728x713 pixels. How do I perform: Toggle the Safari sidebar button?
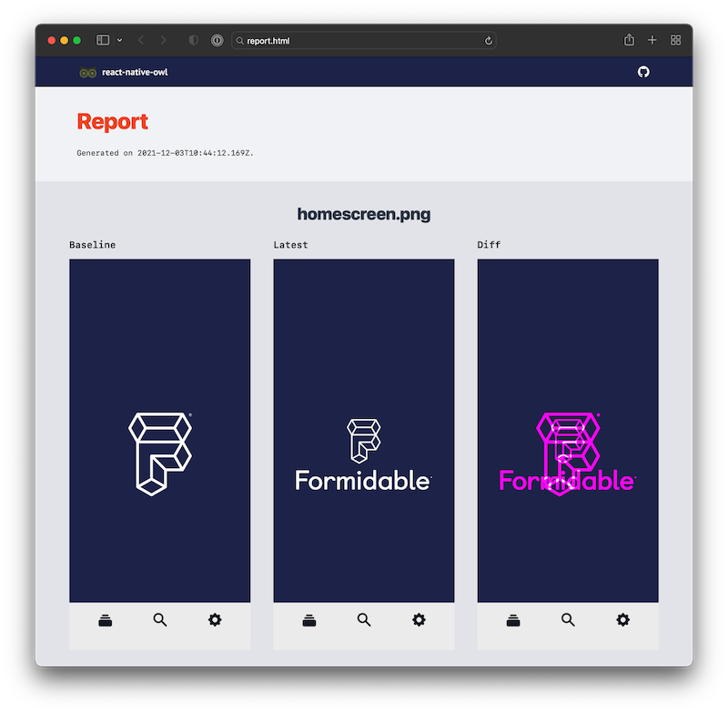[x=103, y=40]
